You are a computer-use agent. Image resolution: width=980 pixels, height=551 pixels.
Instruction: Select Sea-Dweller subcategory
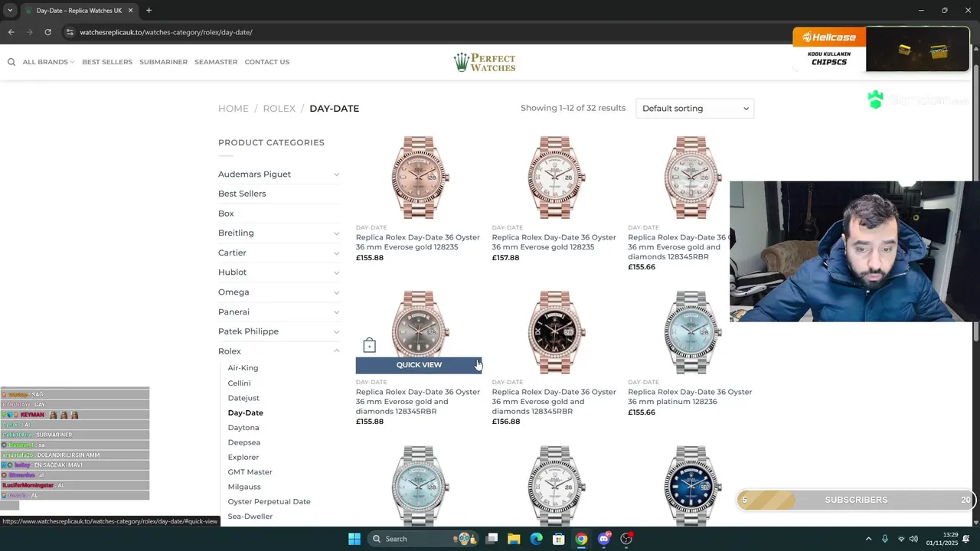coord(250,517)
